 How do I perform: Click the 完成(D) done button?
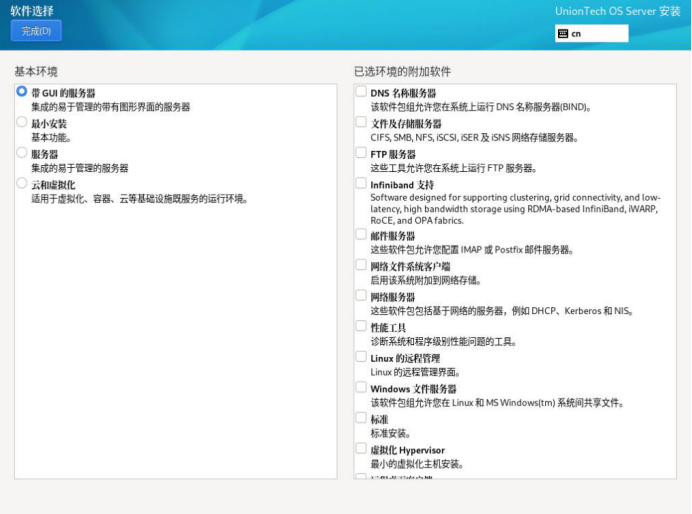pyautogui.click(x=36, y=31)
